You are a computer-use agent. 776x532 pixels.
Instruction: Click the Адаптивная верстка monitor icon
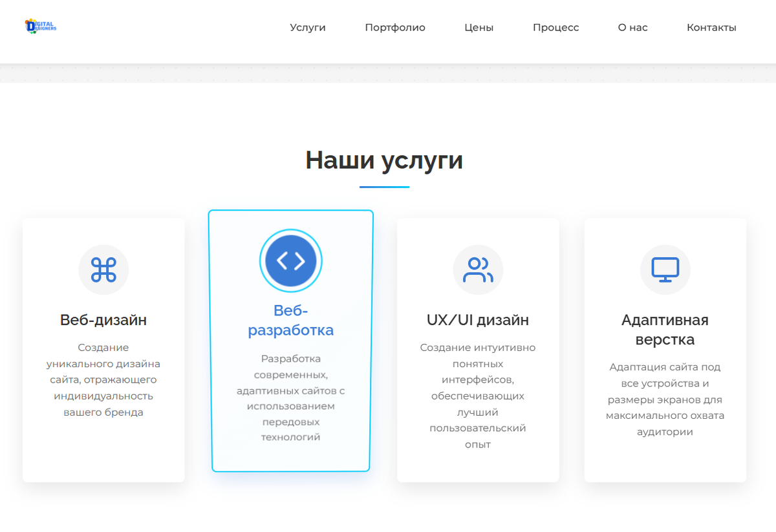pyautogui.click(x=665, y=270)
